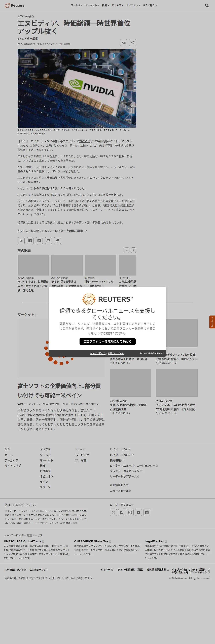This screenshot has height=644, width=215.
Task: Go to previous 次の記事 carousel arrow
Action: click(x=127, y=250)
